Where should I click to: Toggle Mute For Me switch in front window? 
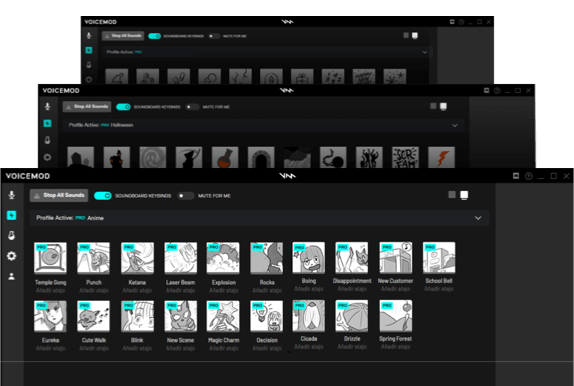[185, 196]
